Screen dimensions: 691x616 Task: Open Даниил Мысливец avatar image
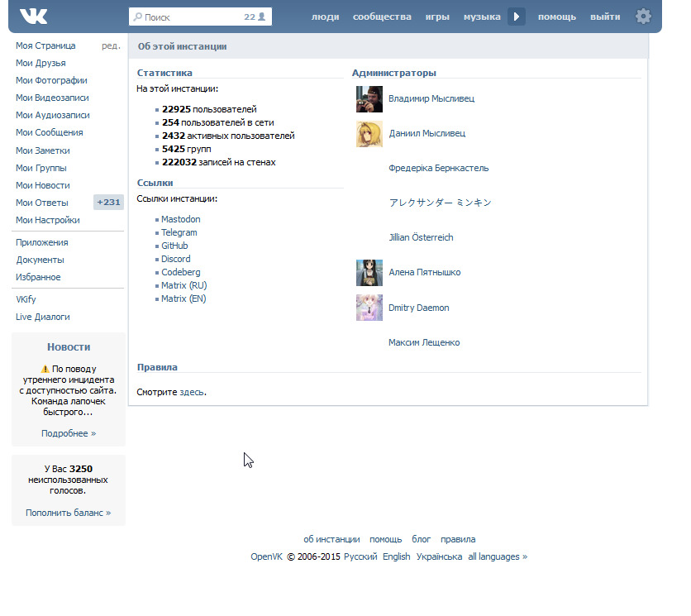(369, 134)
